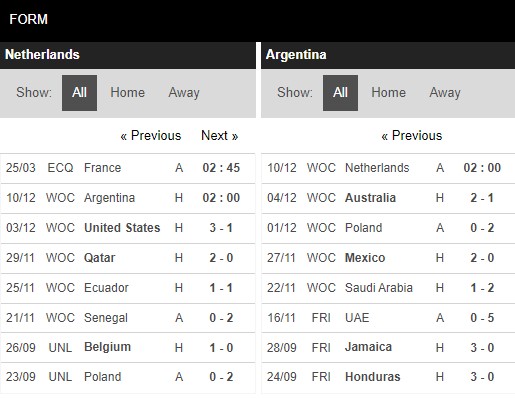This screenshot has height=399, width=515.
Task: Click the Mexico match in Argentina list
Action: tap(388, 258)
